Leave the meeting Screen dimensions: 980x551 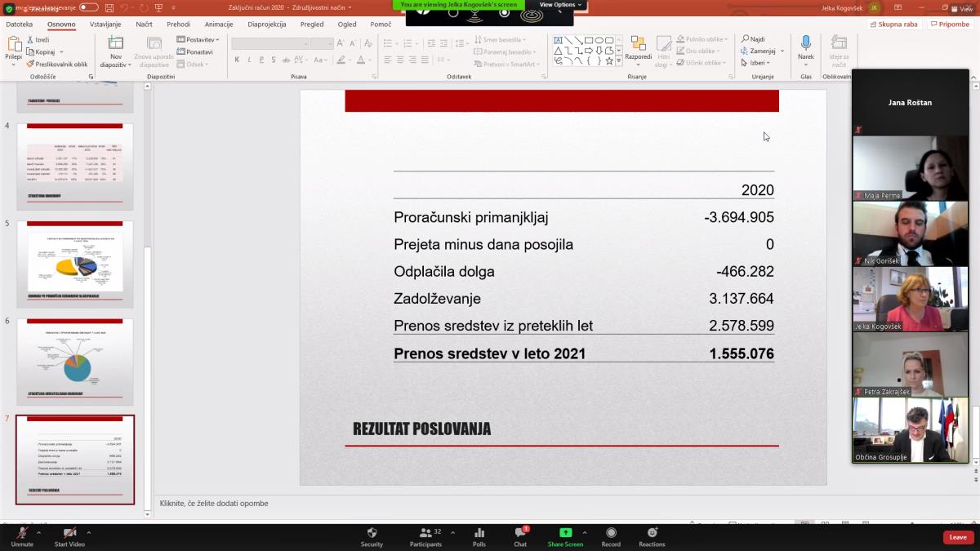click(958, 537)
